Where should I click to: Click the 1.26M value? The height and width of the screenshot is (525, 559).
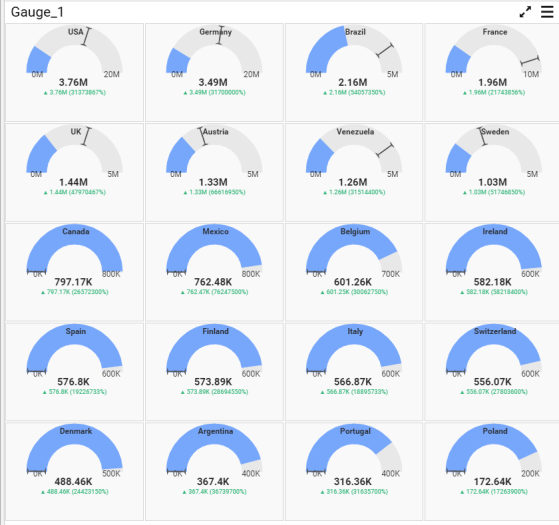[x=353, y=182]
